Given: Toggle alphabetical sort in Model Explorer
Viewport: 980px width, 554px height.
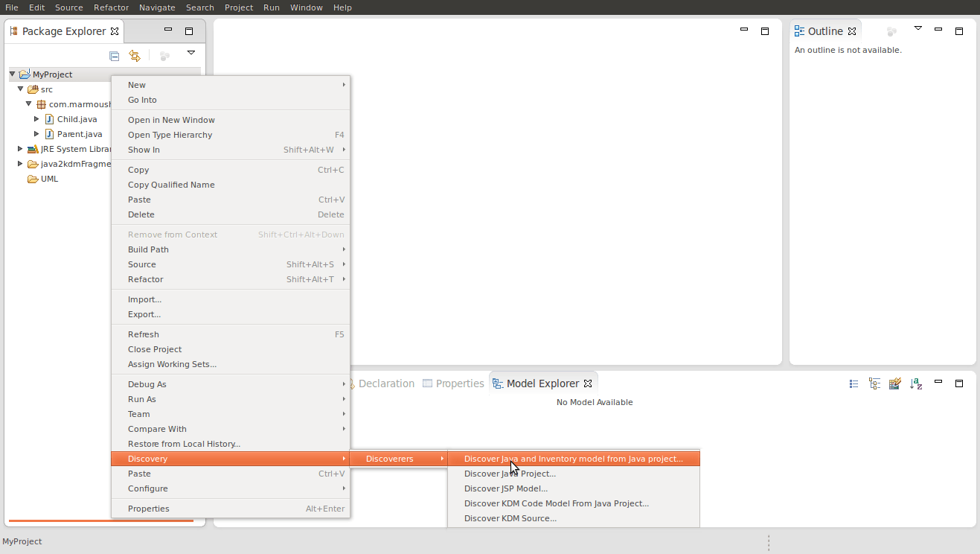Looking at the screenshot, I should (x=916, y=383).
